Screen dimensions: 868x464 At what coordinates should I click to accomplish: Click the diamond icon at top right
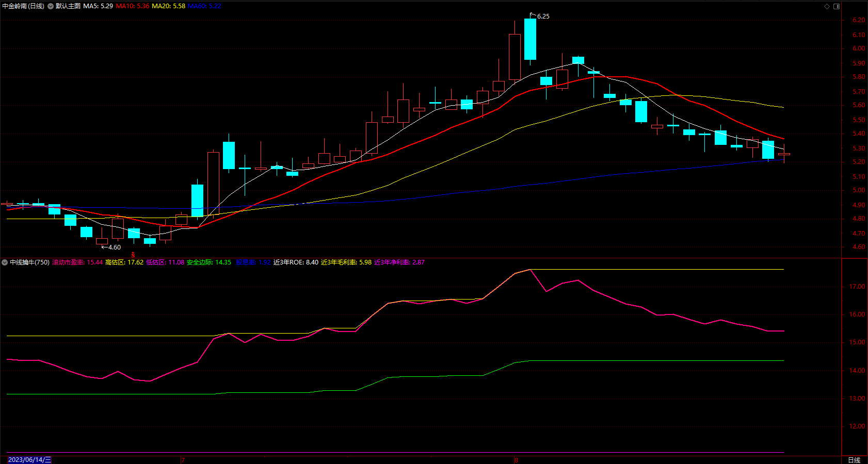(827, 6)
